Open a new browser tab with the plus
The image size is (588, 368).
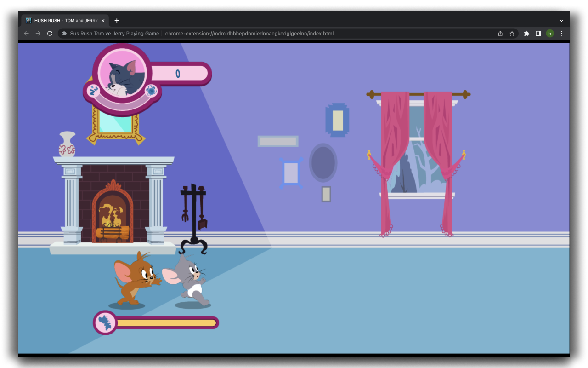click(117, 20)
